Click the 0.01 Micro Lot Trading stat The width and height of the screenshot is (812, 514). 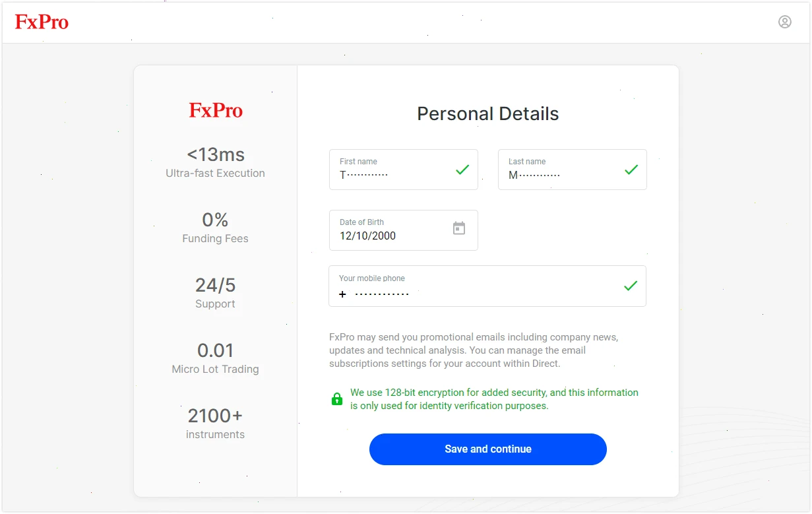(215, 359)
